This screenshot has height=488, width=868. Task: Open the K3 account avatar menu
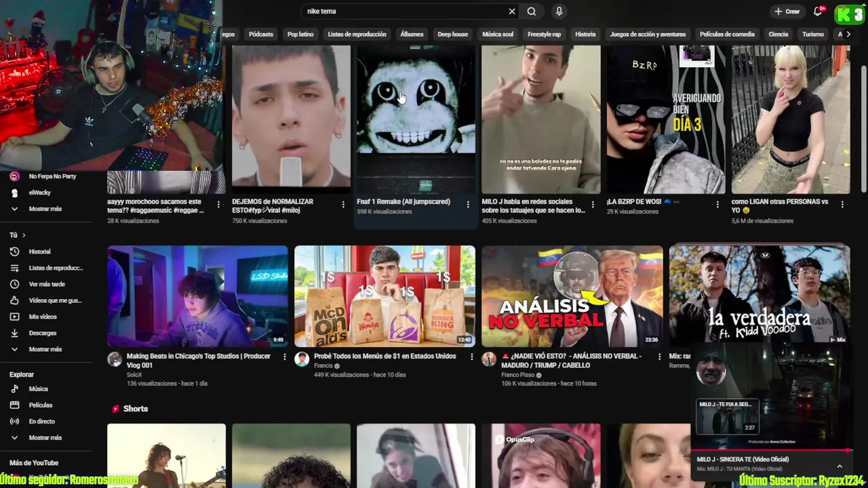pyautogui.click(x=850, y=14)
